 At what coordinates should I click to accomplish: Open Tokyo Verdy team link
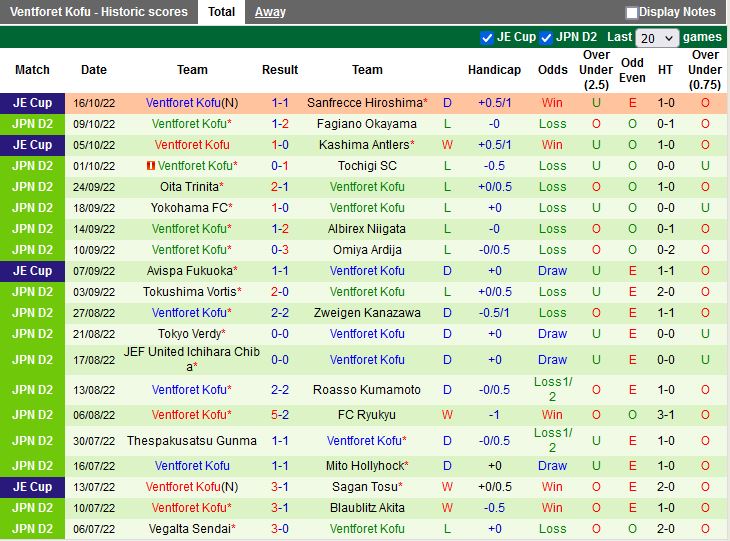click(189, 333)
